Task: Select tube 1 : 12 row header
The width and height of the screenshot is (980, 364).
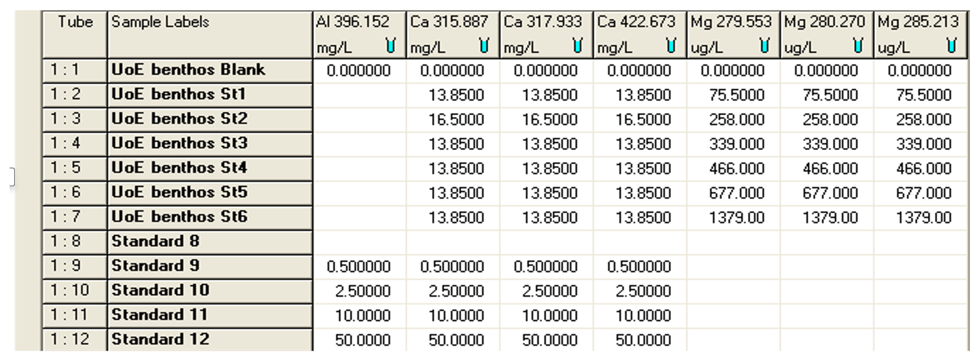Action: (75, 340)
